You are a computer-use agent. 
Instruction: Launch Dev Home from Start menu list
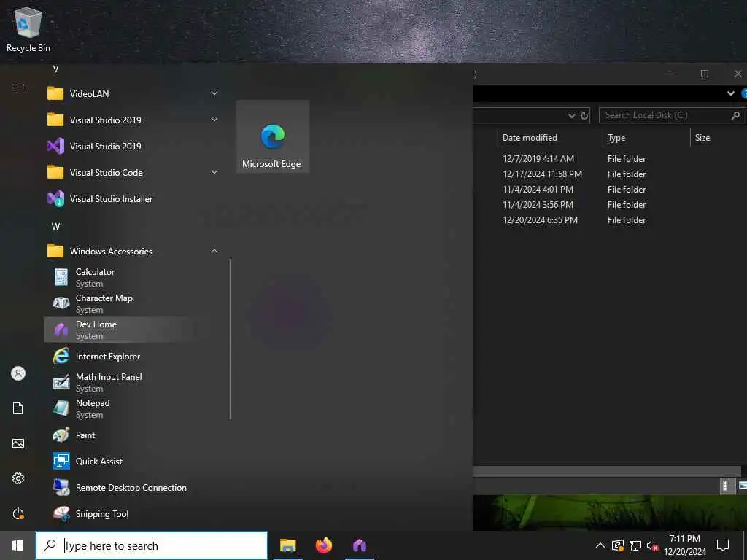[x=132, y=330]
